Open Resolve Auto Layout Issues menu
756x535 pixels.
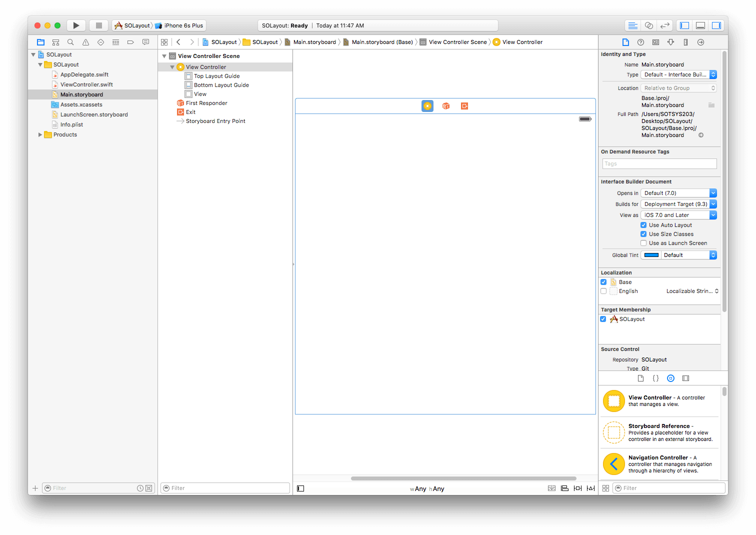(590, 488)
